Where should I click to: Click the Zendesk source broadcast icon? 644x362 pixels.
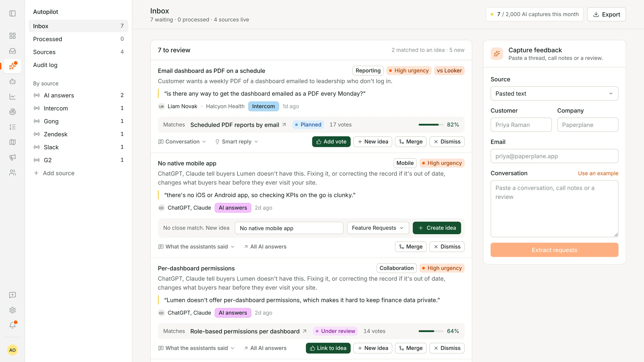(x=37, y=134)
